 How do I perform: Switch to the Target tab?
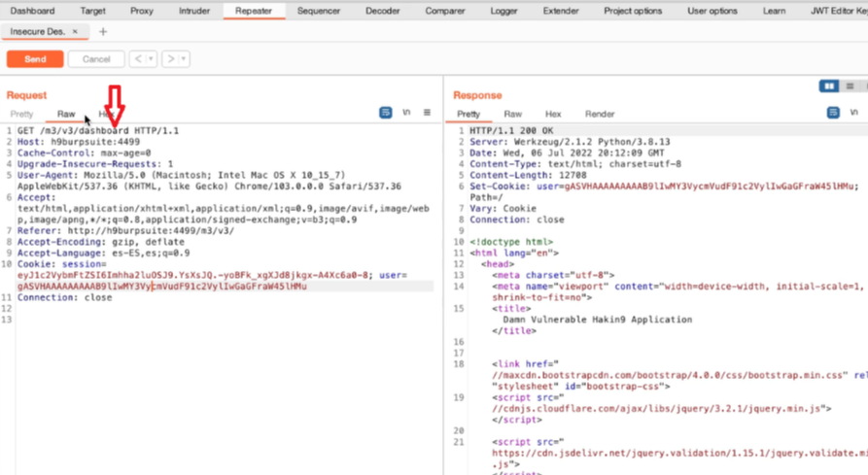tap(92, 11)
